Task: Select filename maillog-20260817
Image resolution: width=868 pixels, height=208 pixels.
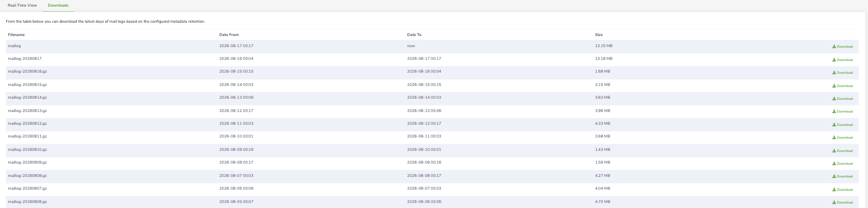Action: tap(25, 58)
